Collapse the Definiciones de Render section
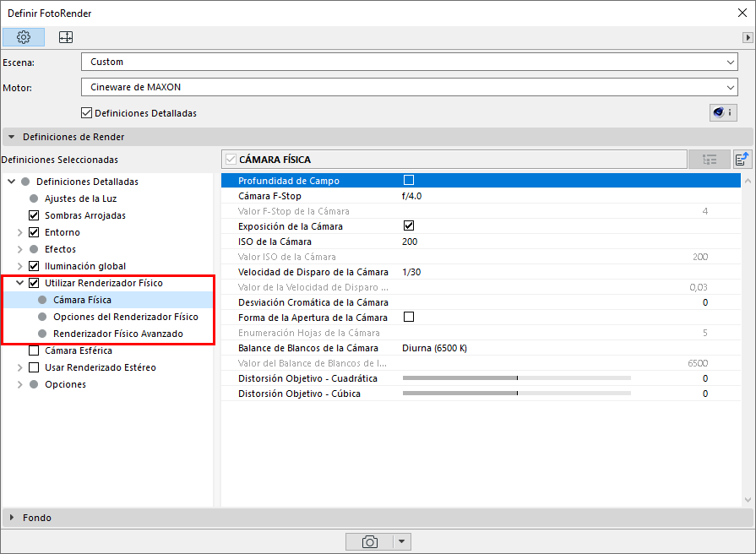 tap(12, 137)
